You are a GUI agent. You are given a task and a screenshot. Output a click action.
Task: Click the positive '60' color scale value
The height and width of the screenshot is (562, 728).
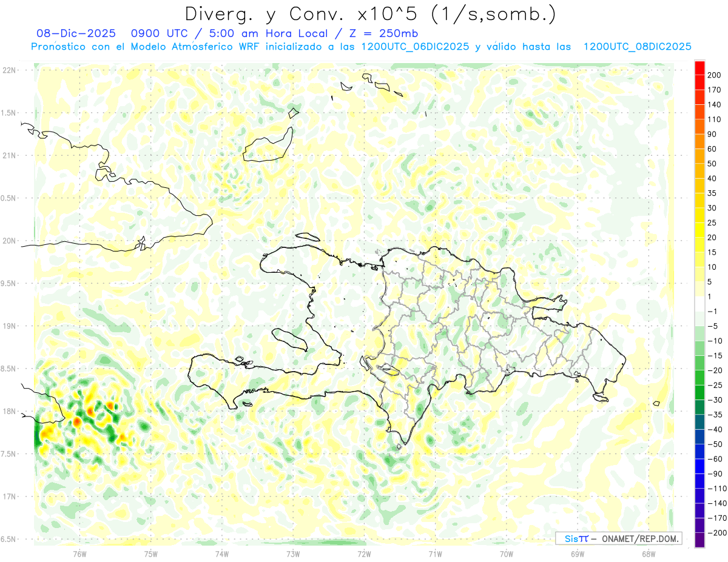(713, 149)
